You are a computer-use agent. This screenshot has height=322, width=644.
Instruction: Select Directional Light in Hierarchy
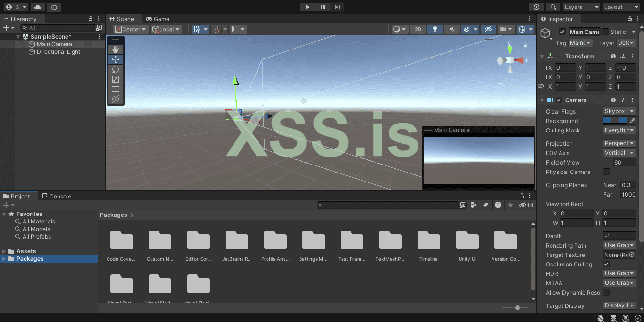59,52
